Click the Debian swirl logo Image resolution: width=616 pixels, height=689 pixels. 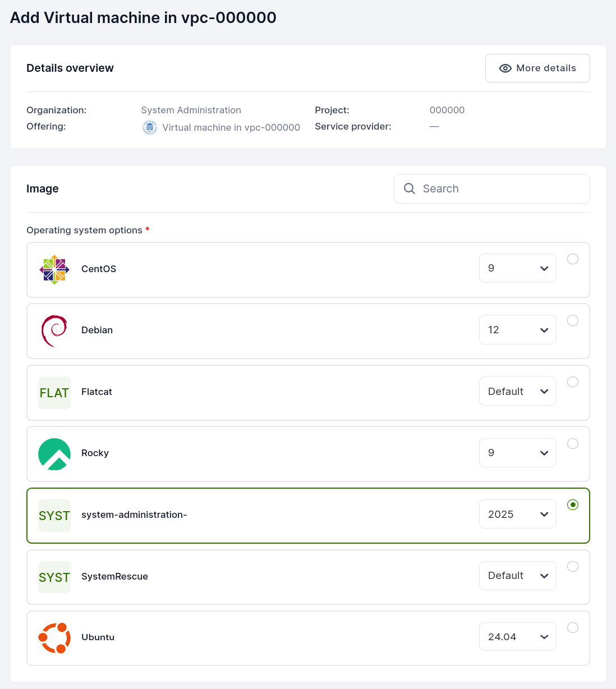click(x=54, y=331)
